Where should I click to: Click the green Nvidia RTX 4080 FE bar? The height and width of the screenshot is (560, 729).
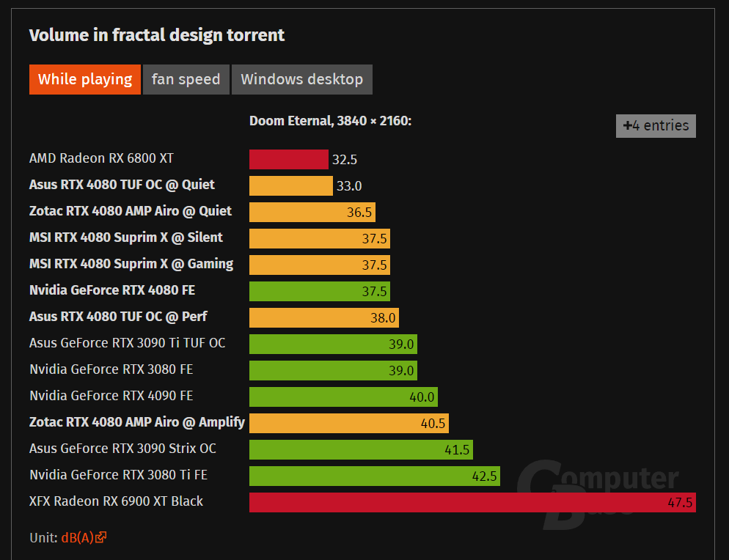coord(320,292)
